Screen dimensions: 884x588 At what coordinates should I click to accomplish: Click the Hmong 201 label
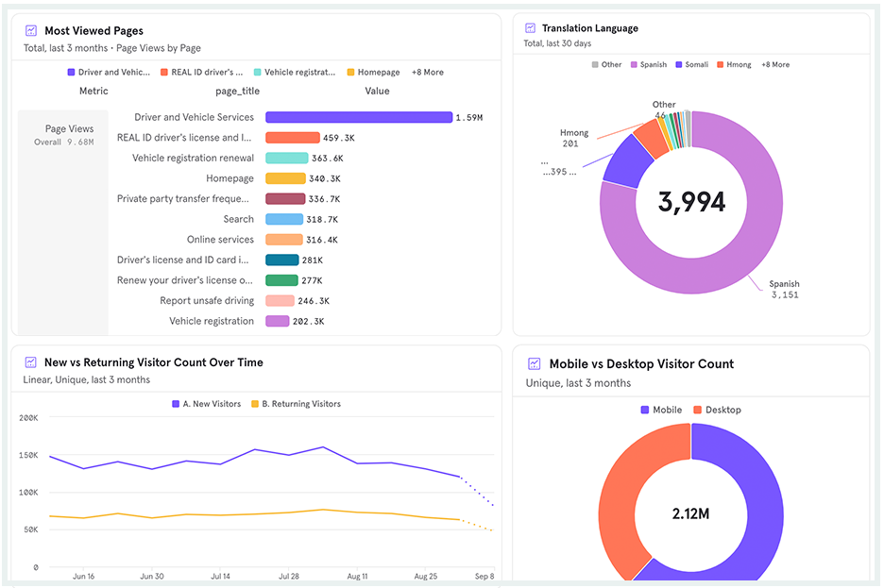click(x=573, y=138)
